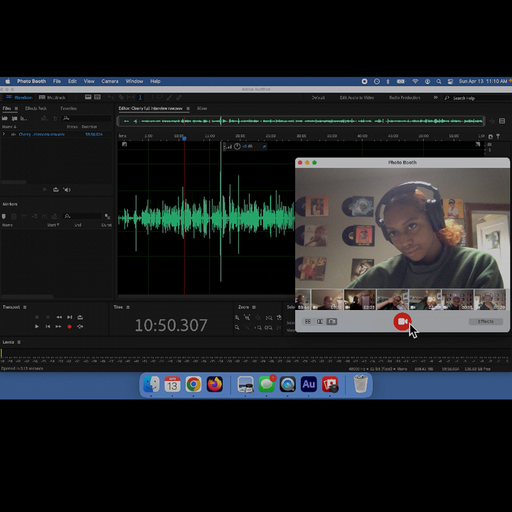
Task: Open the Camera menu in menu bar
Action: 110,81
